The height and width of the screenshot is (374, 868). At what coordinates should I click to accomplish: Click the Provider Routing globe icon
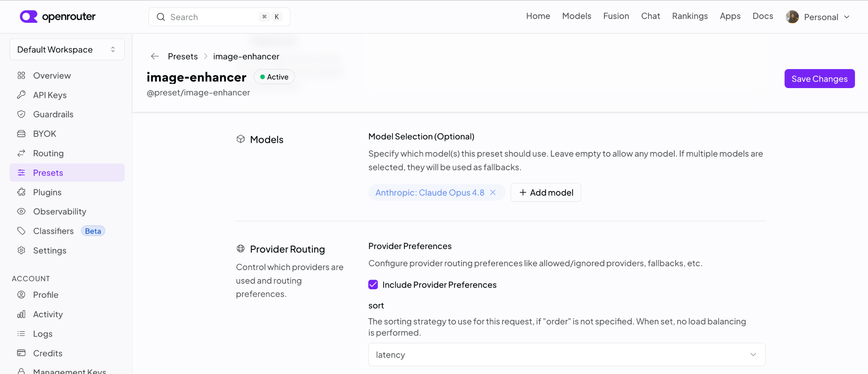tap(241, 249)
